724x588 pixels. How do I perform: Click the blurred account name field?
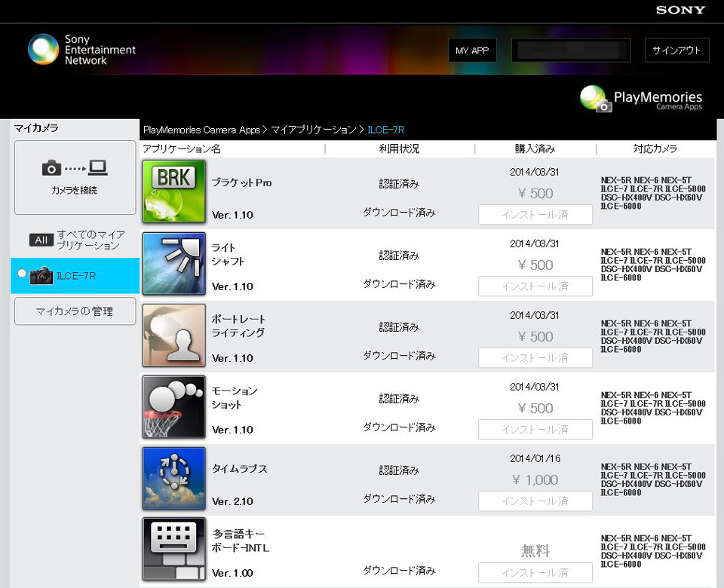[571, 51]
